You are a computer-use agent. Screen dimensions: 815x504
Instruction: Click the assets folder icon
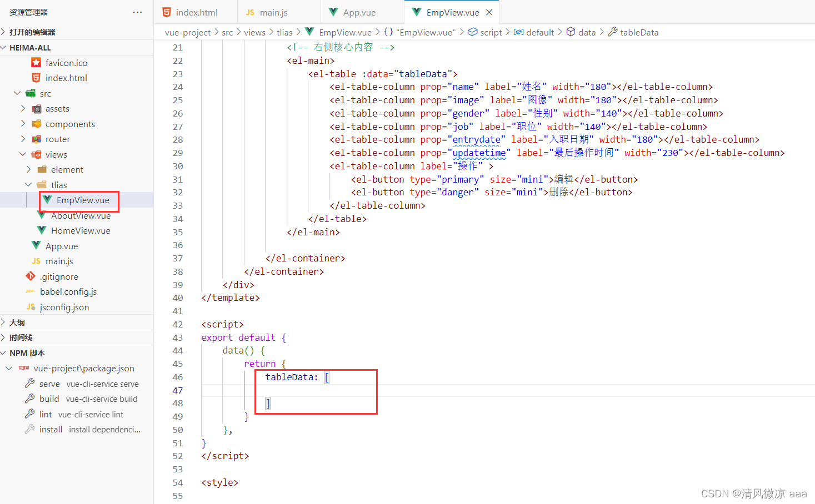tap(37, 109)
